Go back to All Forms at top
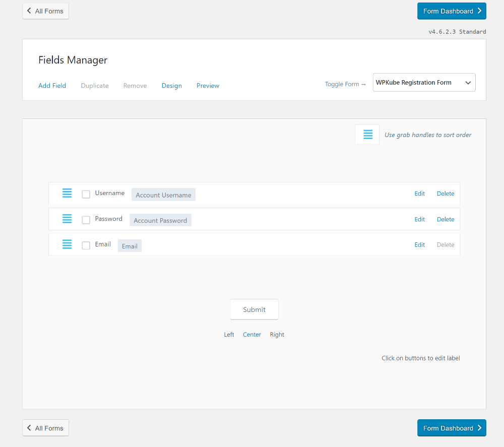This screenshot has width=504, height=447. [x=46, y=11]
